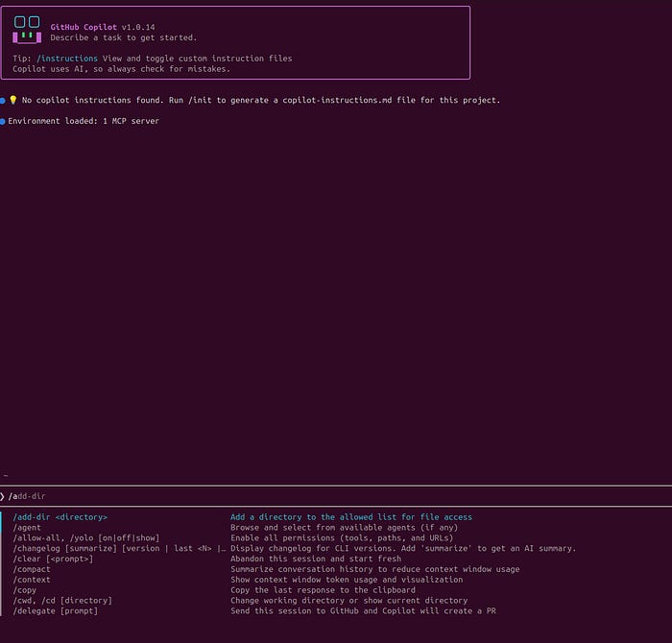Click the command input field showing /add-dir

pyautogui.click(x=336, y=496)
